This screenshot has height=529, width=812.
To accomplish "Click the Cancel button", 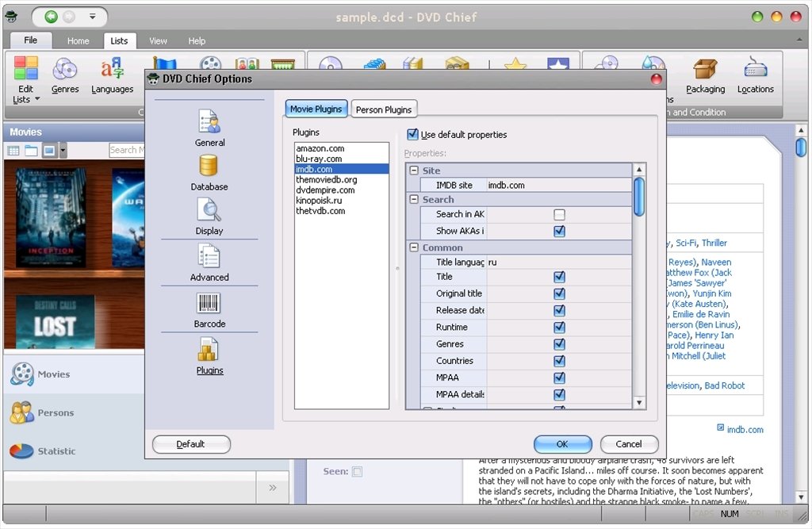I will point(629,444).
